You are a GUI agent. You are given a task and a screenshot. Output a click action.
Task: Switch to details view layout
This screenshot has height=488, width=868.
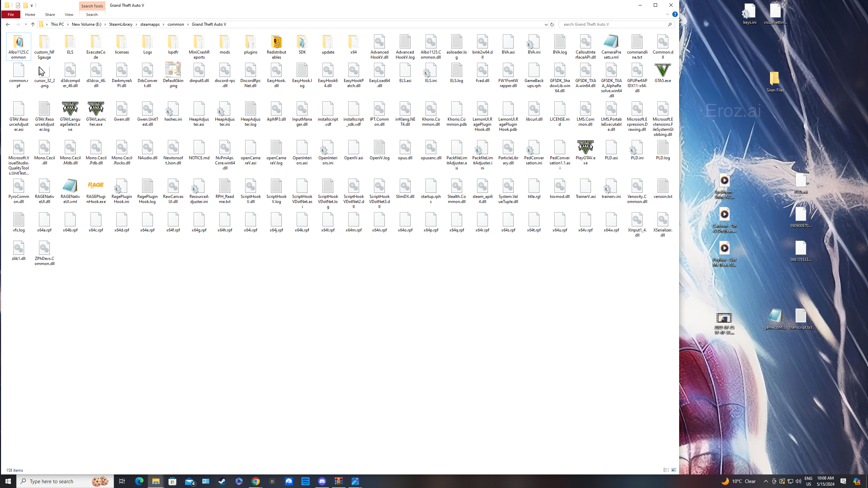[666, 470]
